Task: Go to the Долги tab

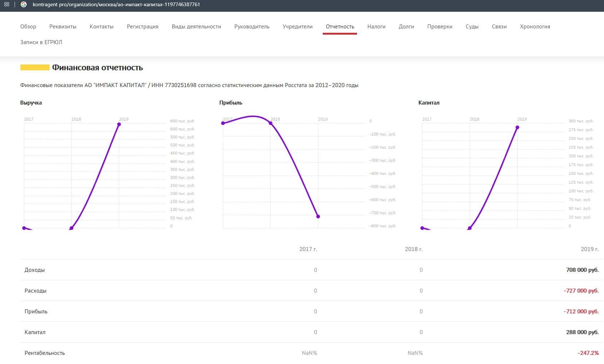Action: [406, 27]
